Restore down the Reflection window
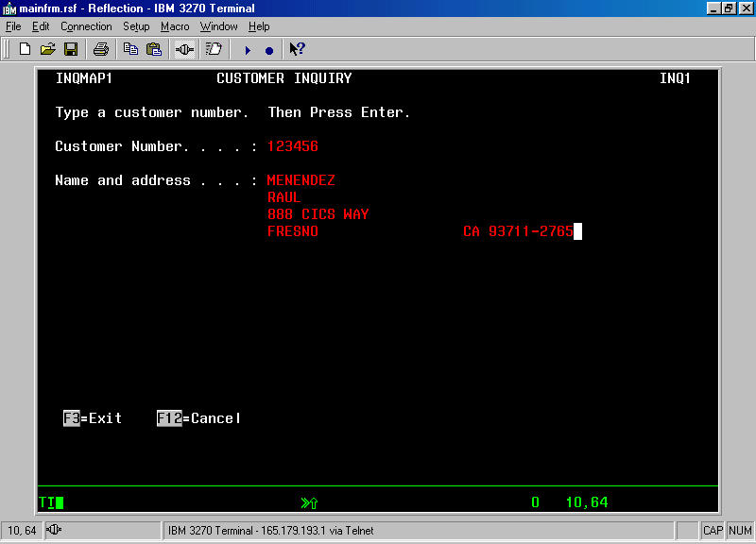Viewport: 756px width, 544px height. pyautogui.click(x=729, y=8)
